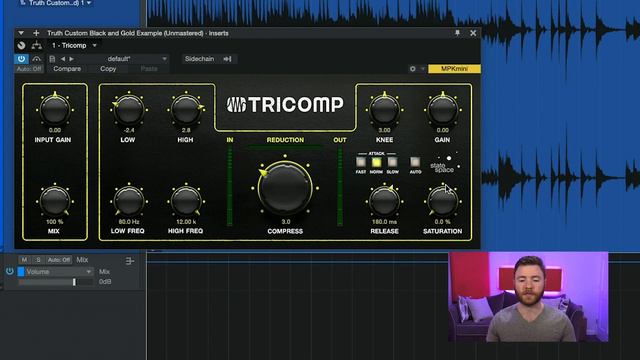Close the Inserts plugin window
The image size is (640, 360).
473,33
